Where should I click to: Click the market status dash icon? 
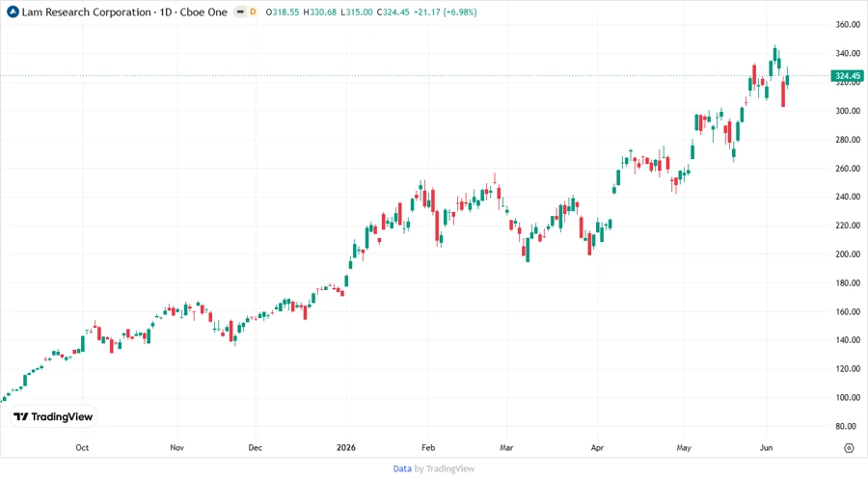pos(240,12)
